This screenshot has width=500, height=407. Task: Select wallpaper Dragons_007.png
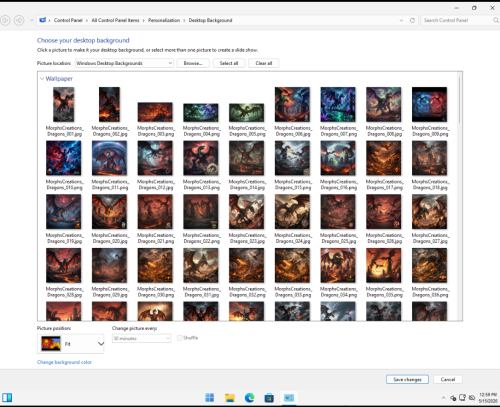pyautogui.click(x=338, y=105)
